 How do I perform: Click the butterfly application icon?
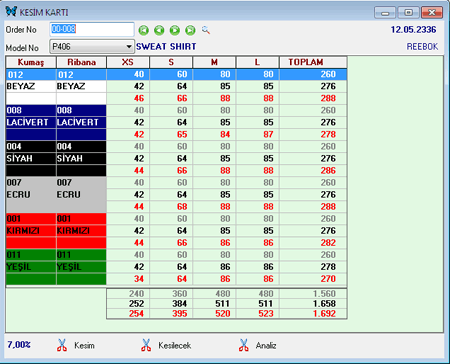(x=11, y=11)
